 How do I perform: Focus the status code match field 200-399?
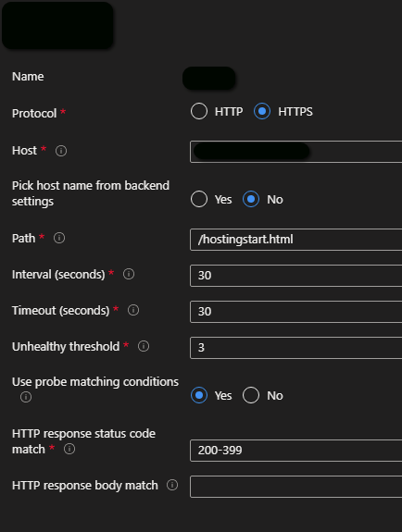(296, 451)
